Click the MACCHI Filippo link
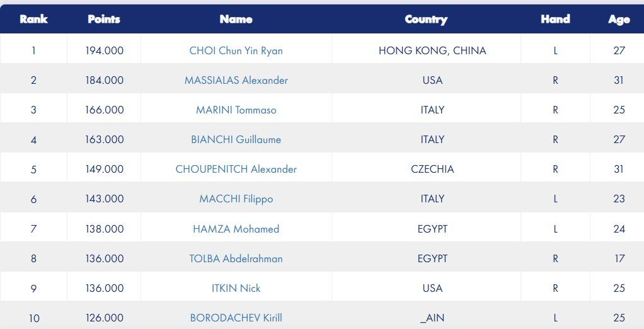 (x=236, y=199)
